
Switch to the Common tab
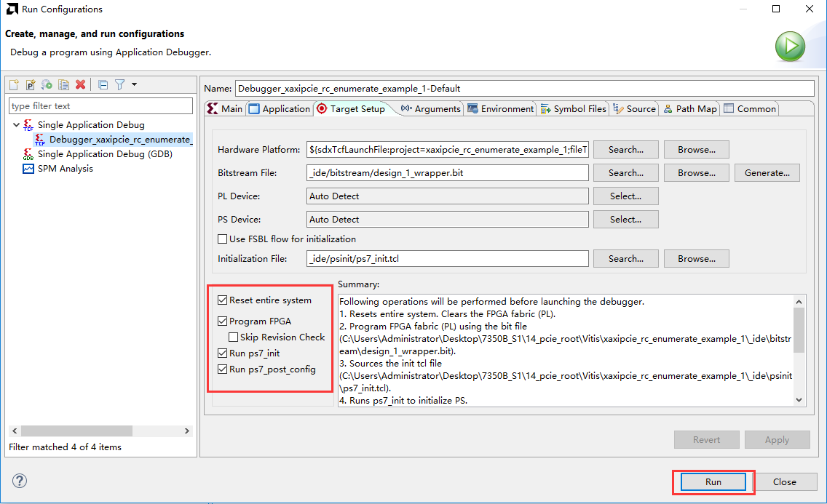click(750, 108)
